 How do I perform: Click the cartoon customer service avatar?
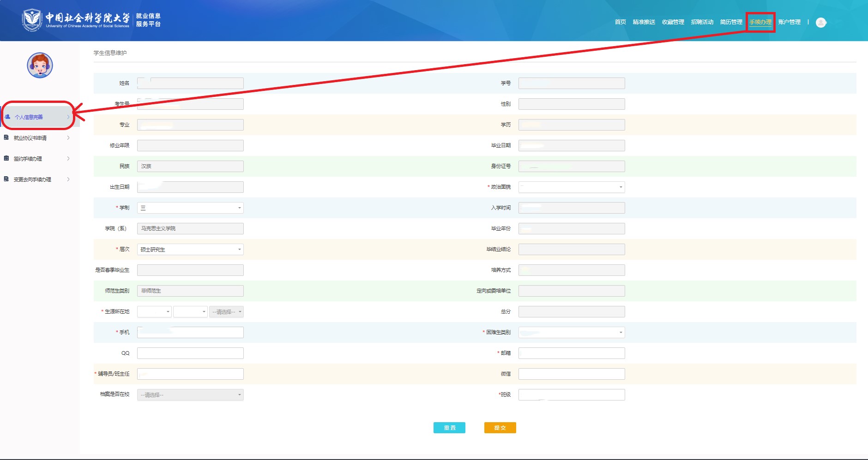[x=40, y=66]
